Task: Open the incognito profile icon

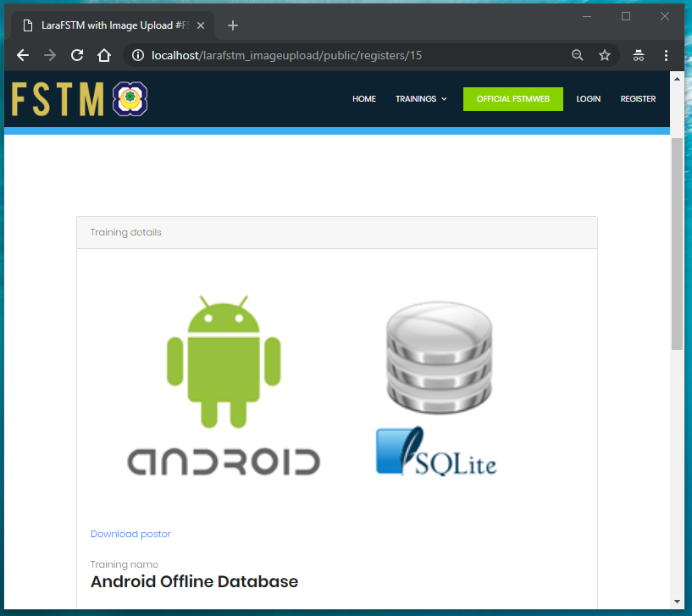Action: 639,55
